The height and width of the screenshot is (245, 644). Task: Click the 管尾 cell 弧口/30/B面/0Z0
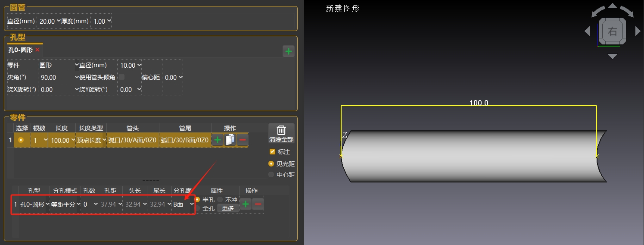pos(185,140)
